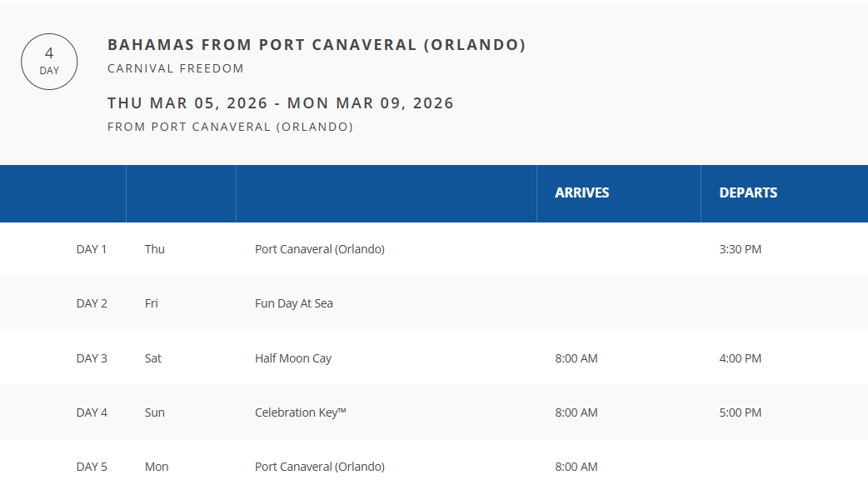This screenshot has height=490, width=868.
Task: Select the DAY 1 row label
Action: pyautogui.click(x=92, y=249)
